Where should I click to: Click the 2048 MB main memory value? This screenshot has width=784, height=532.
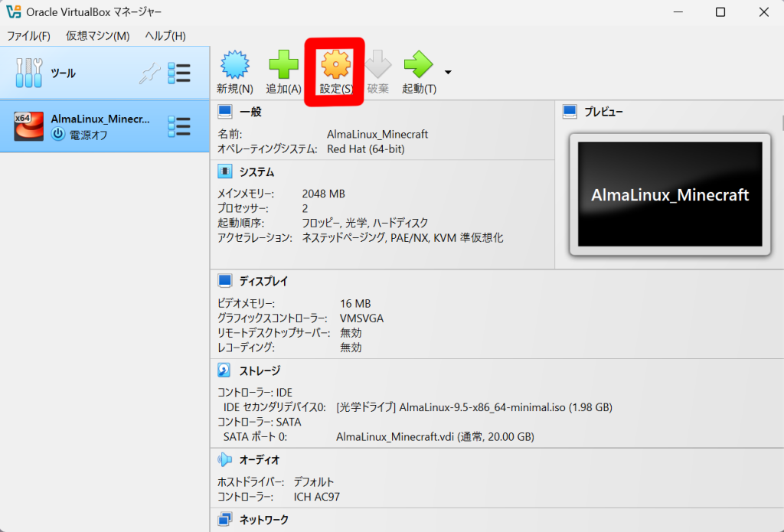pos(324,194)
